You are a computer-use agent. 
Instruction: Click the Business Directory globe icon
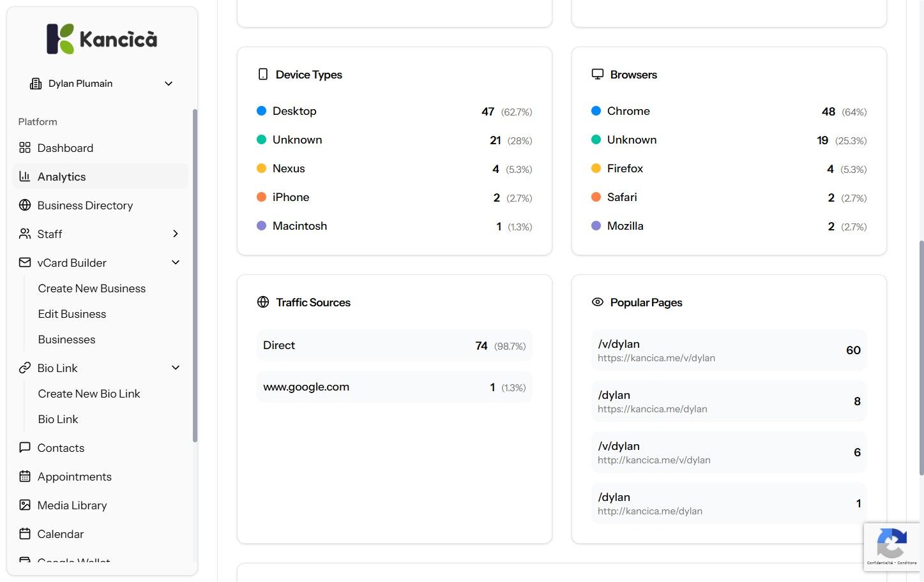pyautogui.click(x=25, y=205)
